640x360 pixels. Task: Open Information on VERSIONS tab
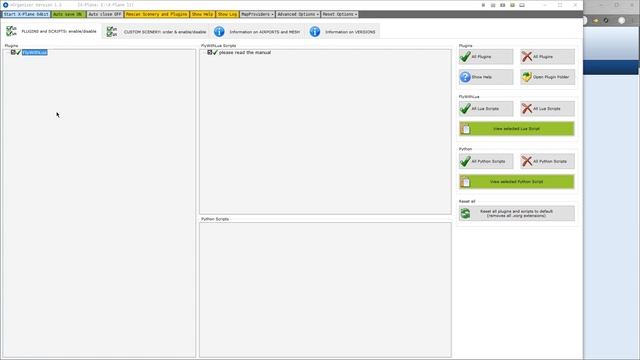pyautogui.click(x=343, y=31)
